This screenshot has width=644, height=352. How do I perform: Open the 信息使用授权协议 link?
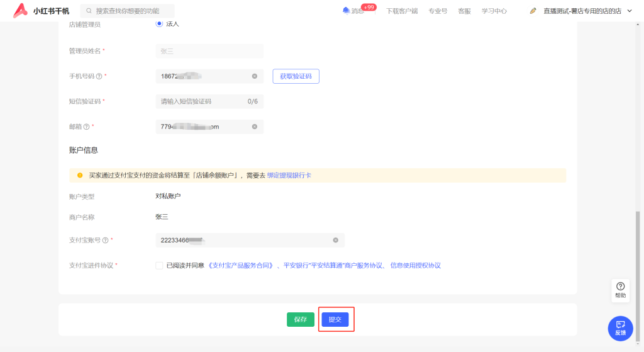click(x=415, y=266)
